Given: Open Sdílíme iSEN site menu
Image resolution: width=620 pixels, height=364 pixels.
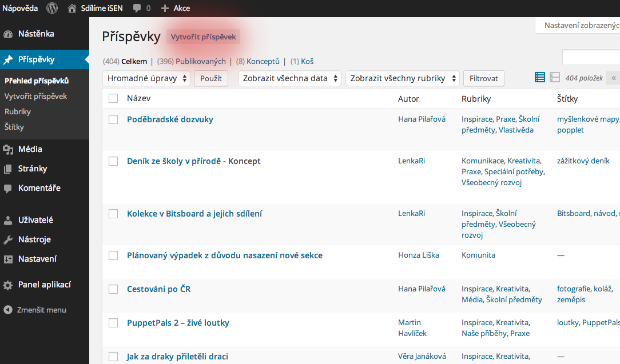Looking at the screenshot, I should tap(102, 9).
